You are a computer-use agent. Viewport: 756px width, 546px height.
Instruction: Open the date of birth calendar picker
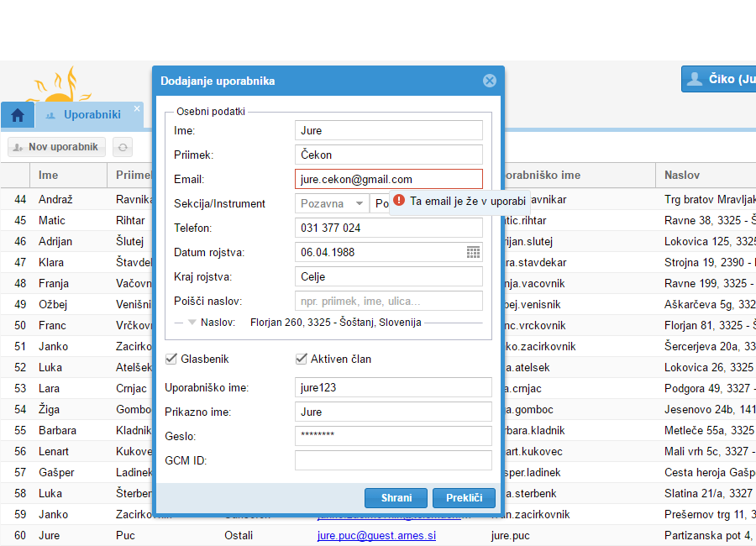474,252
